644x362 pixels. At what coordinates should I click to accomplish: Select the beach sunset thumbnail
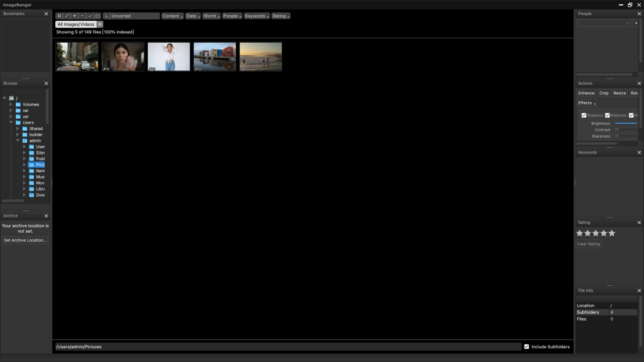point(261,57)
